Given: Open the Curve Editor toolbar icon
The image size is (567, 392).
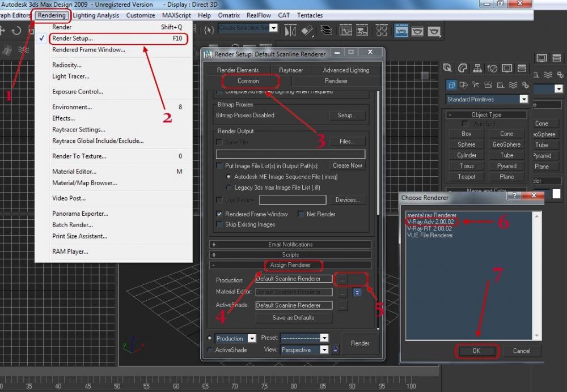Looking at the screenshot, I should 346,31.
